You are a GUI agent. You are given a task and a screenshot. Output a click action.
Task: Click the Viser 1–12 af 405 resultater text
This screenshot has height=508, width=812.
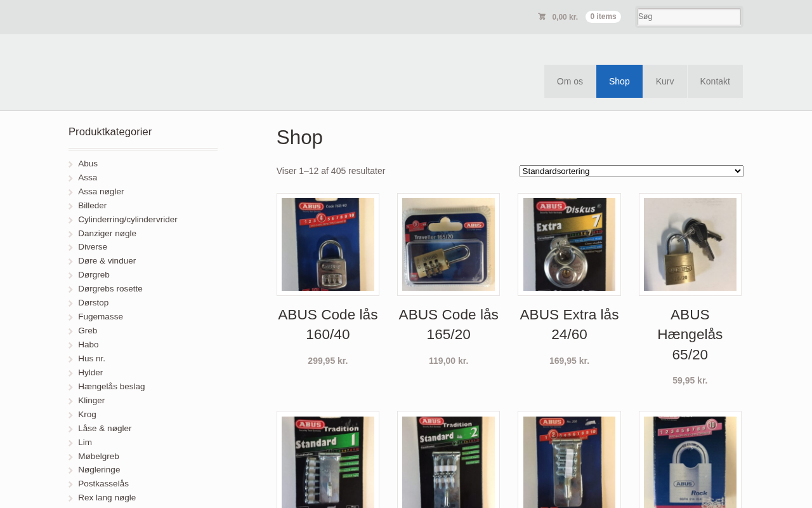(x=331, y=171)
